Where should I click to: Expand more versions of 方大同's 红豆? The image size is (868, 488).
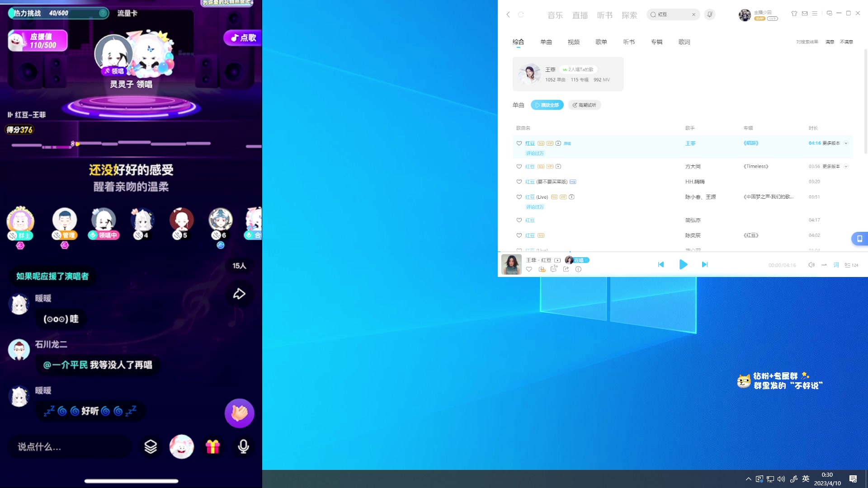(x=846, y=166)
